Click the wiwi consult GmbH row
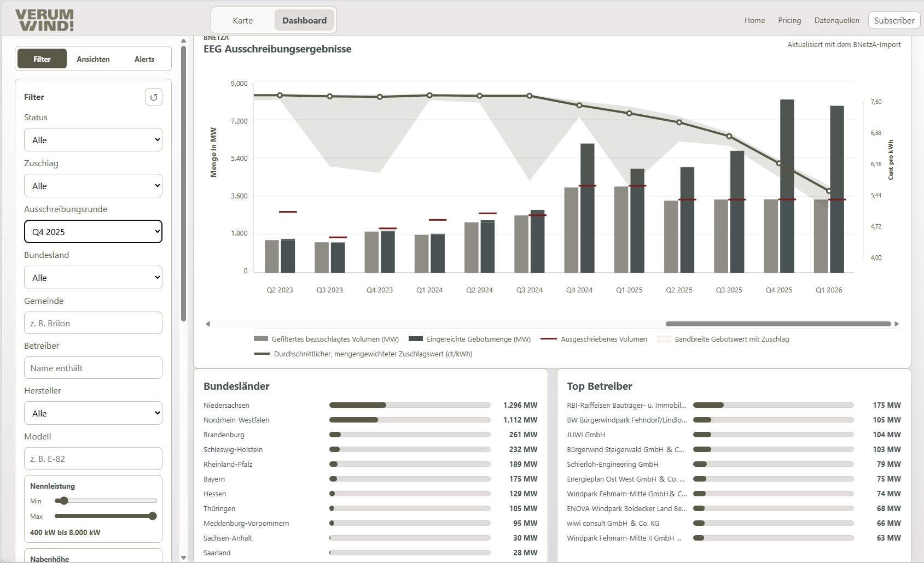Screen dimensions: 924x563 point(734,523)
